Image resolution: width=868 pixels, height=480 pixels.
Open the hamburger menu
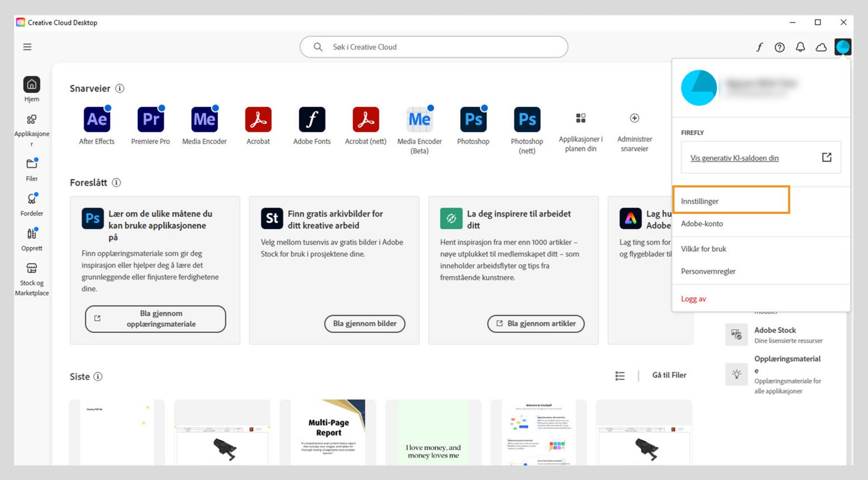click(27, 47)
